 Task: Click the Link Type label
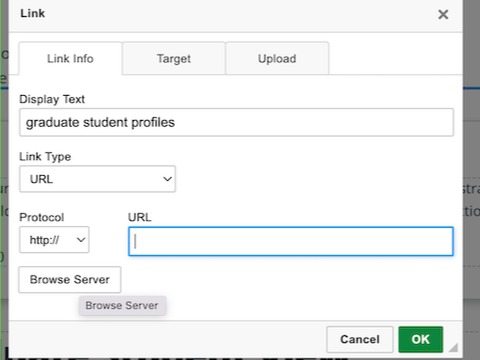tap(45, 157)
